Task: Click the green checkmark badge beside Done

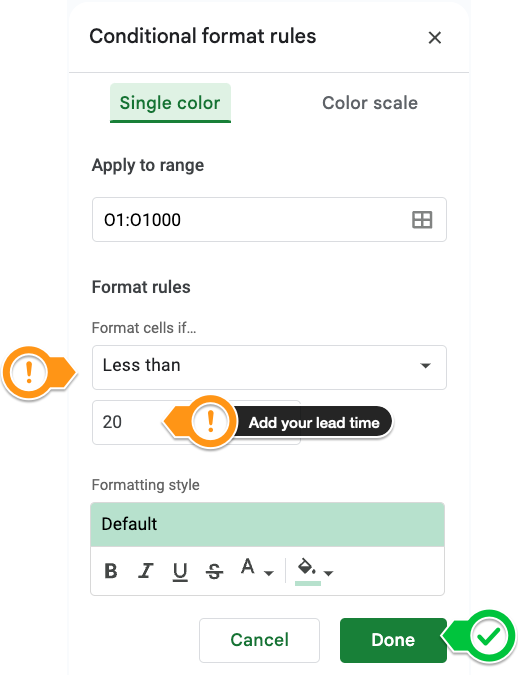Action: (x=489, y=636)
